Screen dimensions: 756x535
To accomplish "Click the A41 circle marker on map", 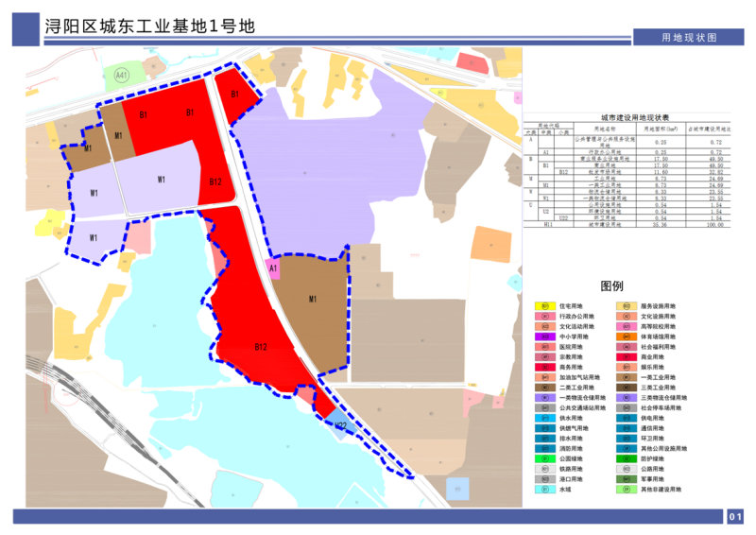I will point(121,74).
